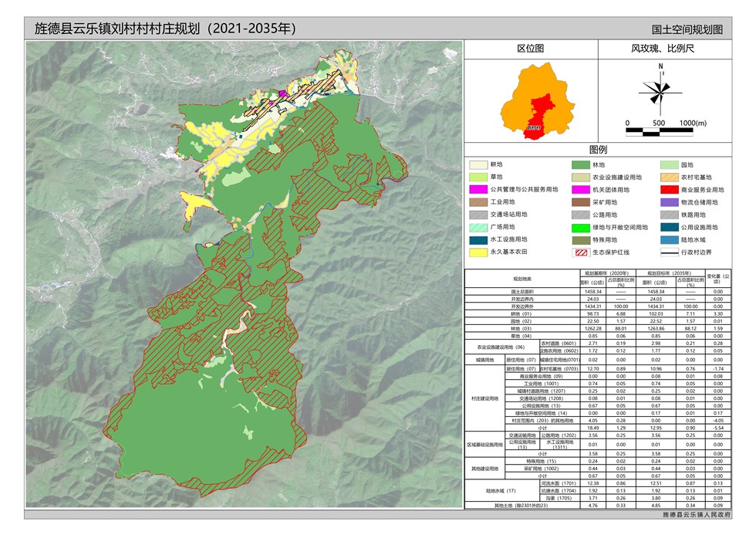Click the 公共管理与公共服务用地 magenta swatch
The width and height of the screenshot is (756, 535).
pyautogui.click(x=480, y=190)
